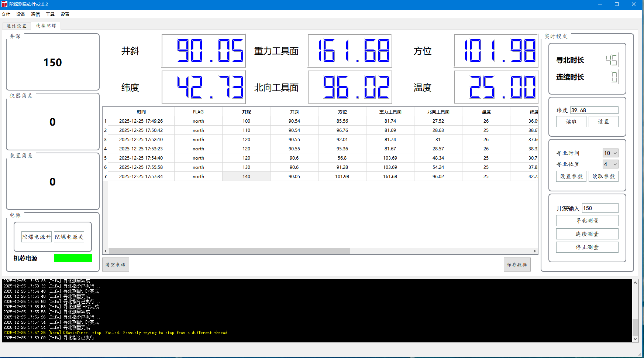Click the log panel's scroll down arrow

[635, 339]
